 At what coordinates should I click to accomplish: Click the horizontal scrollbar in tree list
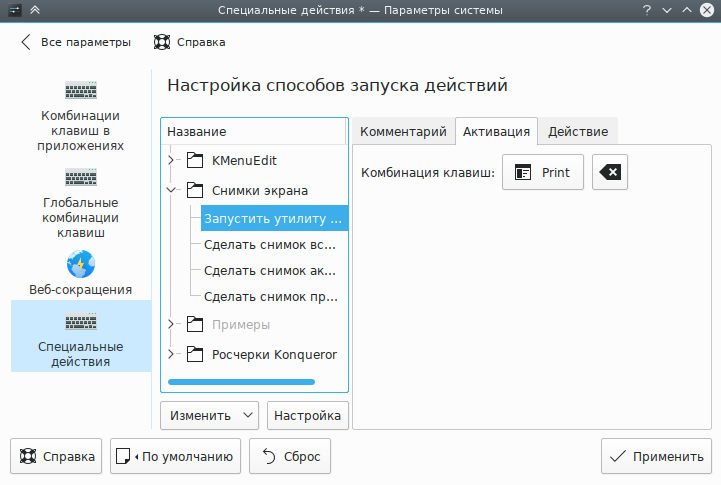coord(242,381)
